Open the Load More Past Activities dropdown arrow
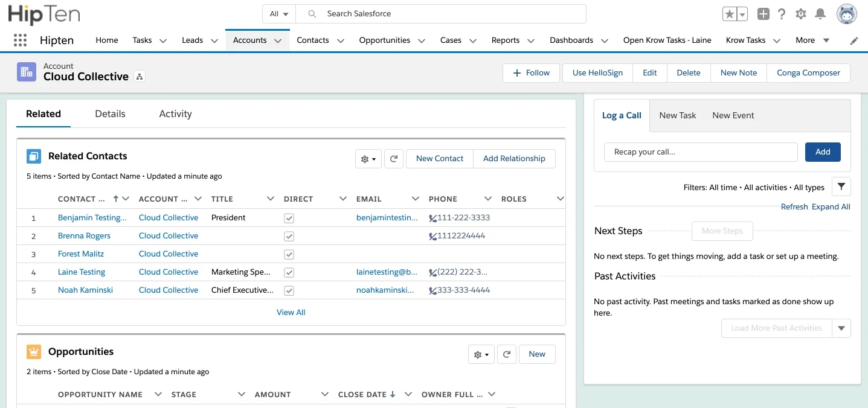The image size is (868, 408). 841,328
